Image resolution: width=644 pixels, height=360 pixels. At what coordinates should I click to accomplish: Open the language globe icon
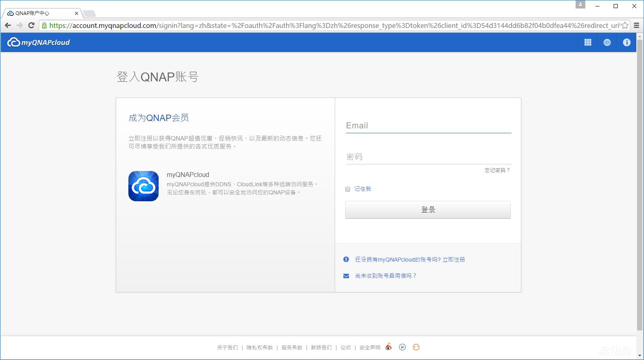[607, 42]
